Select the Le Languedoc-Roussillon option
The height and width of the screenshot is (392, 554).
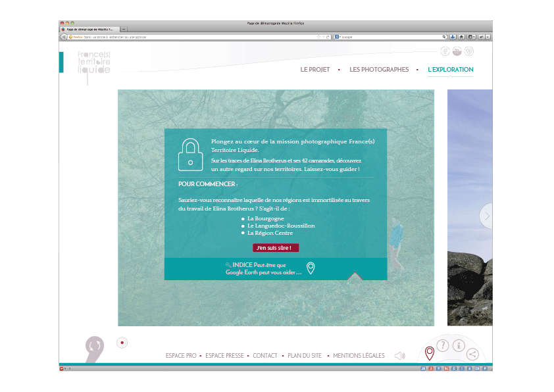point(280,226)
